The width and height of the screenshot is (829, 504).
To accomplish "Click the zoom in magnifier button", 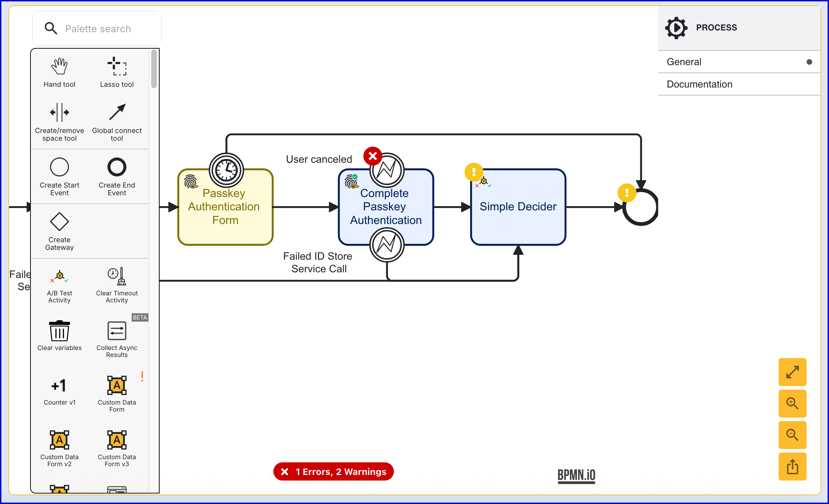I will (x=792, y=404).
